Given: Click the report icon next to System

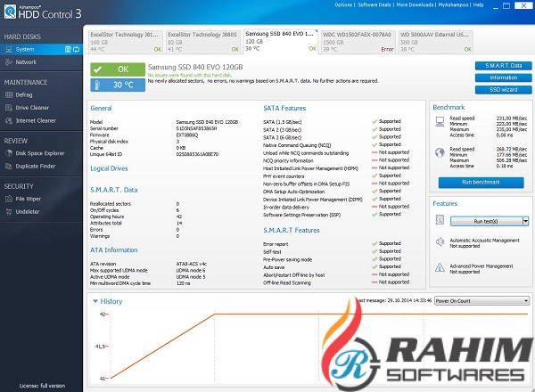Looking at the screenshot, I should pyautogui.click(x=68, y=49).
